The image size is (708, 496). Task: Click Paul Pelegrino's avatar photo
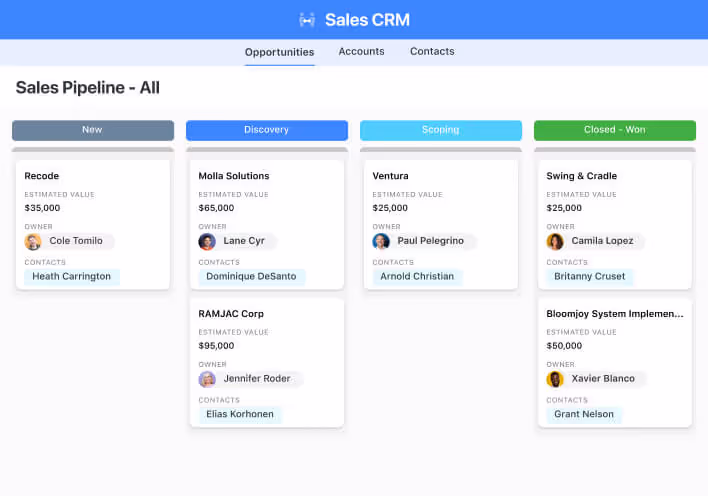(x=381, y=241)
